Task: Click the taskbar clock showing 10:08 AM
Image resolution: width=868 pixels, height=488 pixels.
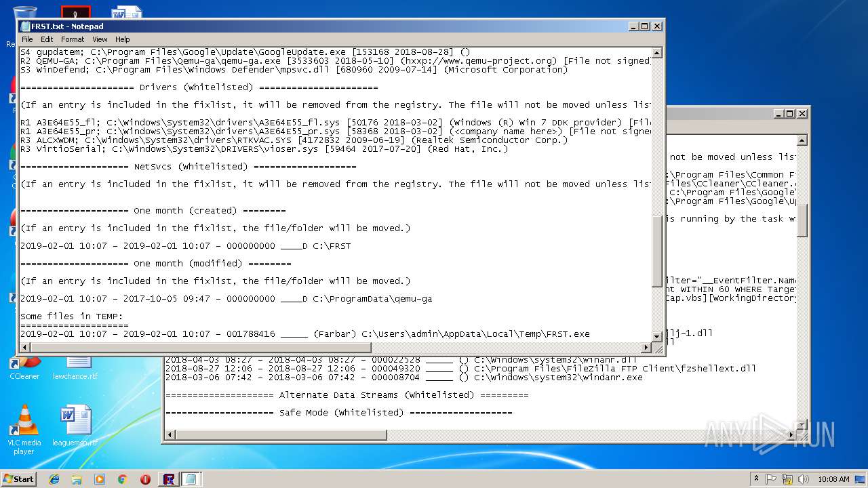Action: (833, 479)
